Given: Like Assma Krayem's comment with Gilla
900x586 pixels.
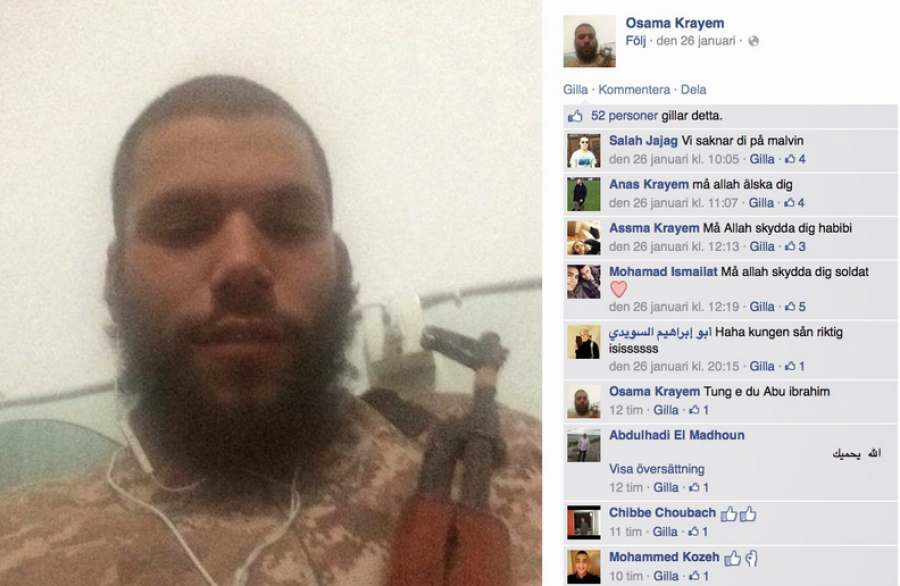Looking at the screenshot, I should click(762, 246).
